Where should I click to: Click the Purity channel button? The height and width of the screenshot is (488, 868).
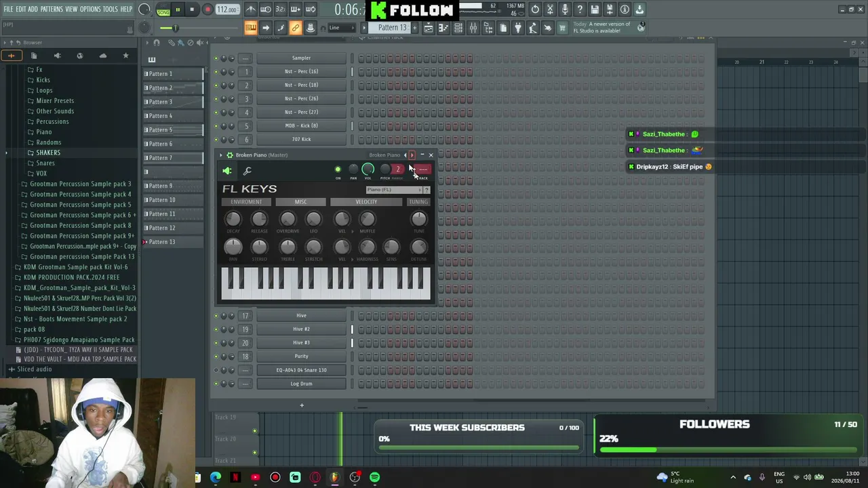(x=301, y=357)
